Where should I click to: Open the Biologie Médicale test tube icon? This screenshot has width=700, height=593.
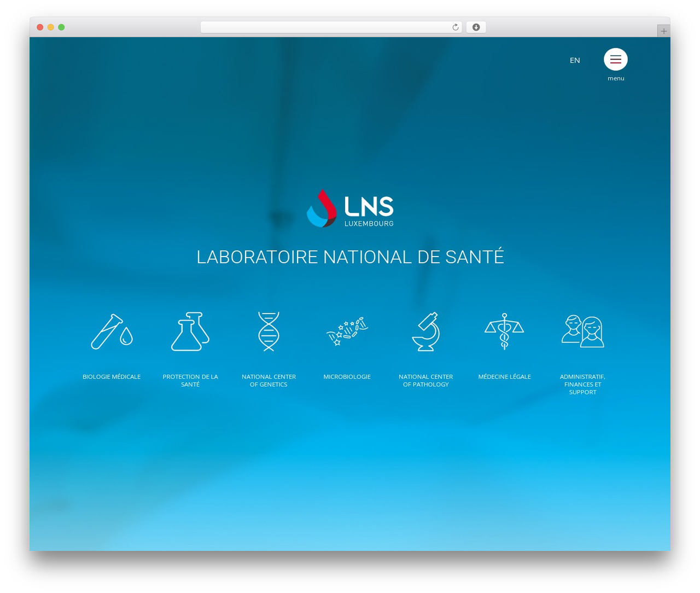coord(112,332)
